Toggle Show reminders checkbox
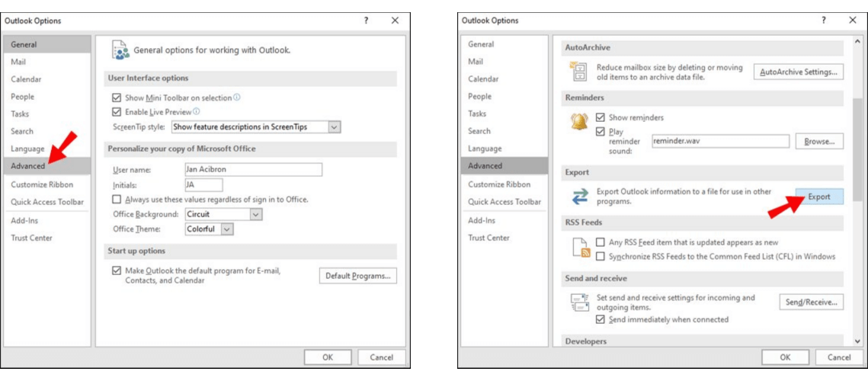The height and width of the screenshot is (381, 868). pos(600,117)
